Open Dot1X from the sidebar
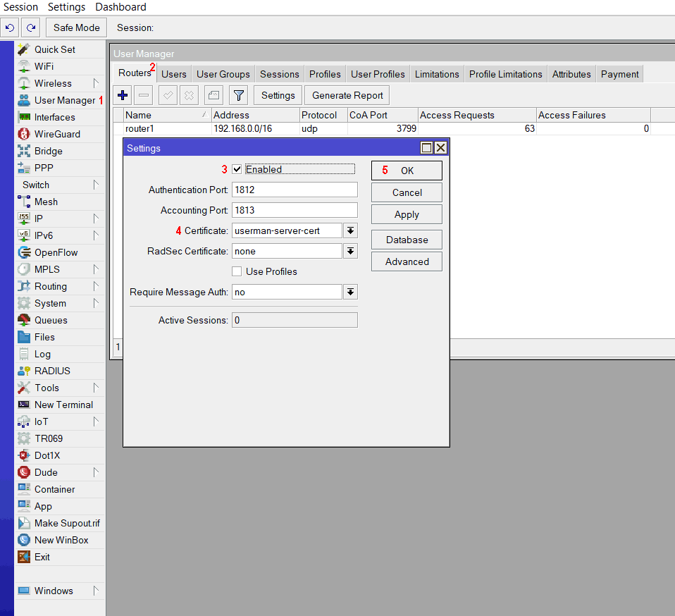The width and height of the screenshot is (675, 616). (x=47, y=455)
